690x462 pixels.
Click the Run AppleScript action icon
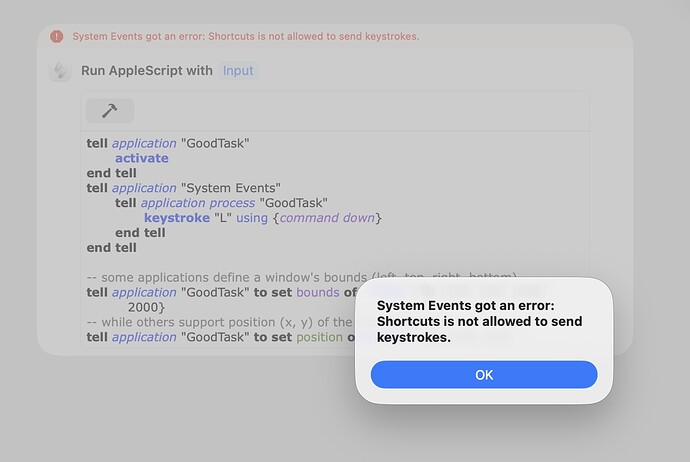pyautogui.click(x=61, y=71)
